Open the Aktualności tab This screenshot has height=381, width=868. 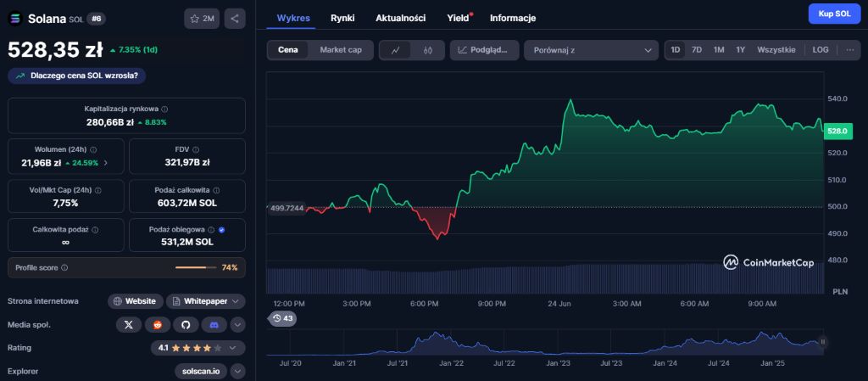[x=401, y=18]
